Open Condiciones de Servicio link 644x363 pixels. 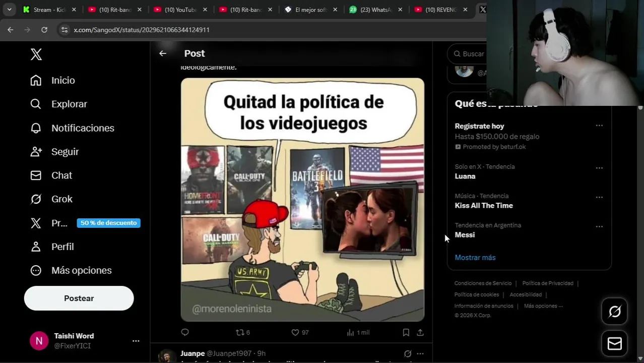tap(483, 283)
